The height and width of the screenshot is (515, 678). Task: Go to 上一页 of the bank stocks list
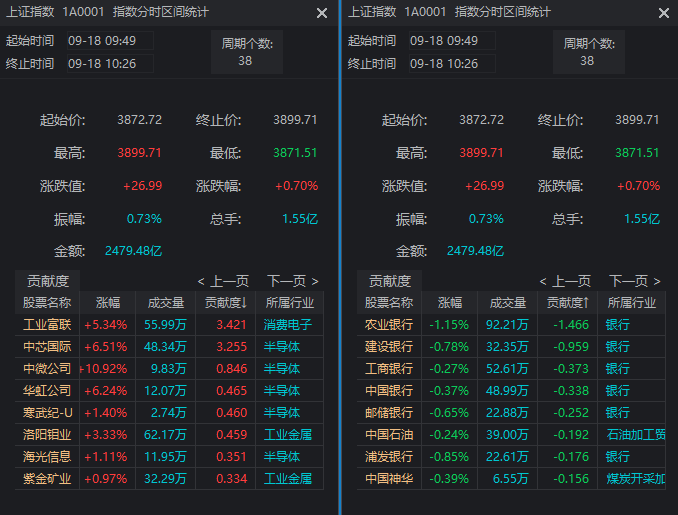tap(564, 281)
